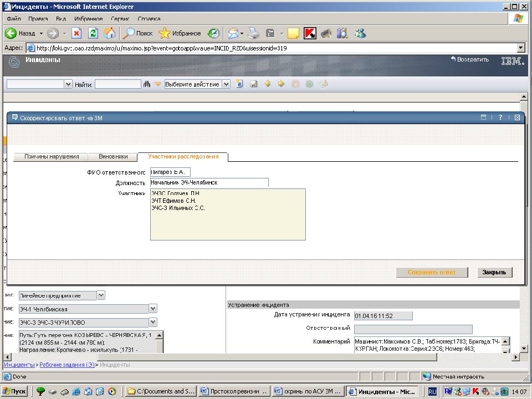The width and height of the screenshot is (532, 399).
Task: Open the Назад history dropdown arrow
Action: (x=41, y=33)
